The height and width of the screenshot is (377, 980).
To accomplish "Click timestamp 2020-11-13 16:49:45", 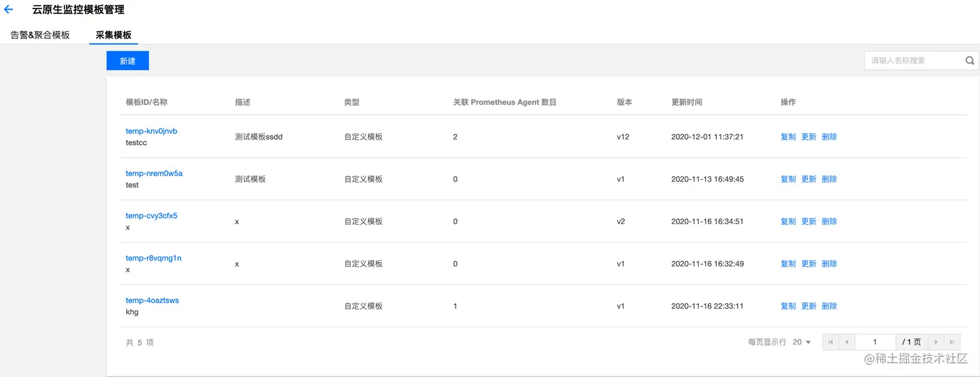I will click(708, 179).
